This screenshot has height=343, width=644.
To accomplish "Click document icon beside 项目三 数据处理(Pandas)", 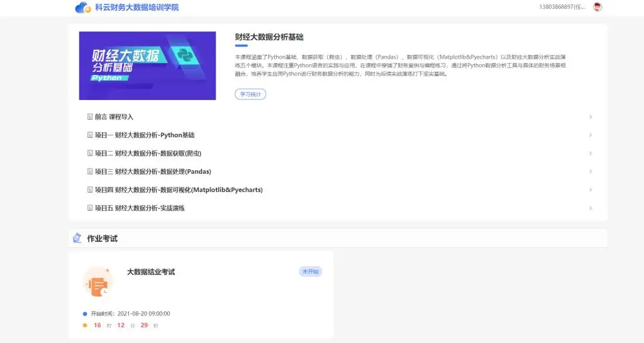I will point(90,172).
